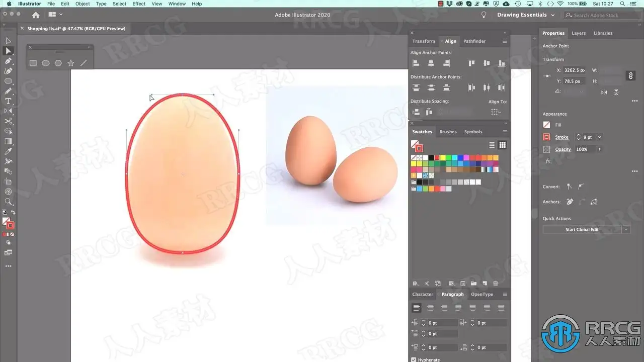Screen dimensions: 644x362
Task: Expand the Start Global Edit options
Action: [626, 230]
